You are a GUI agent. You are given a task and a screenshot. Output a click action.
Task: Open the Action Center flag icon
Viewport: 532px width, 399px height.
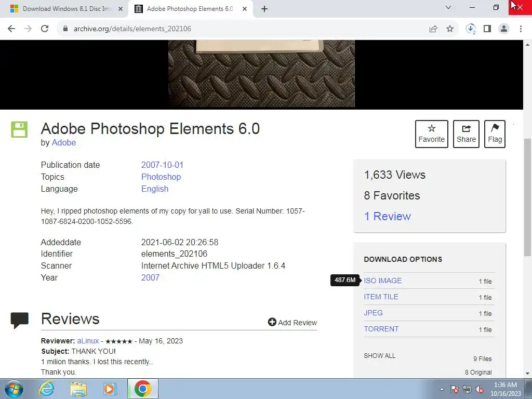pos(455,390)
